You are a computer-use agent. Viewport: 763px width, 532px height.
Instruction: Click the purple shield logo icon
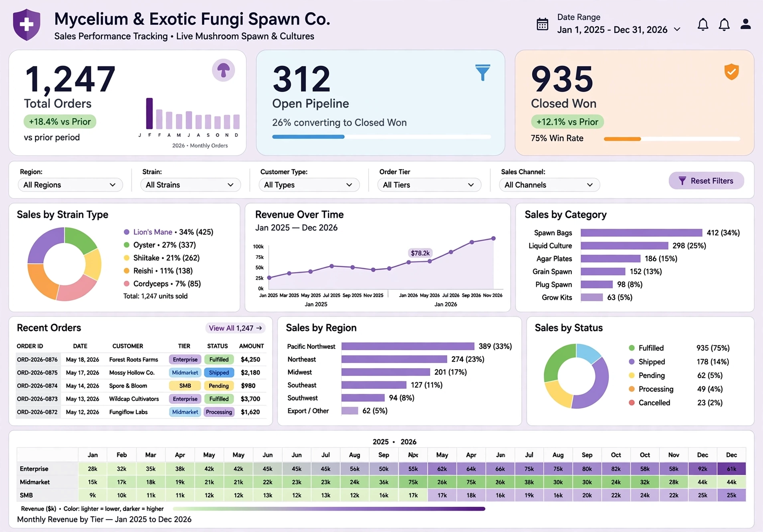pos(26,25)
